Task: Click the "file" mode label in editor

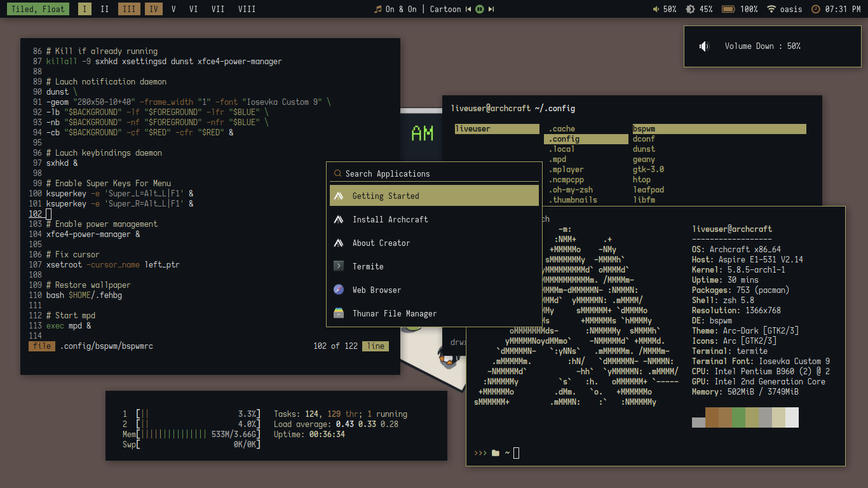Action: [x=42, y=346]
